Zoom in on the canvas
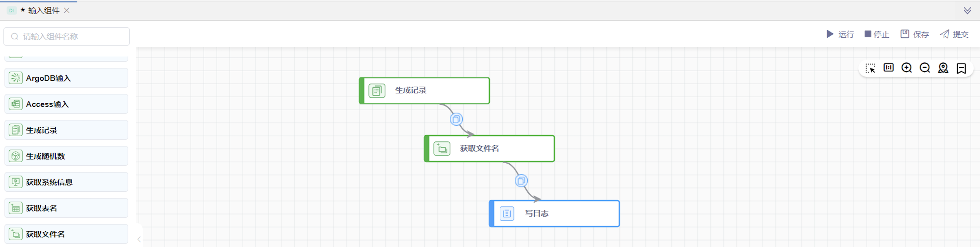Image resolution: width=980 pixels, height=247 pixels. click(907, 68)
